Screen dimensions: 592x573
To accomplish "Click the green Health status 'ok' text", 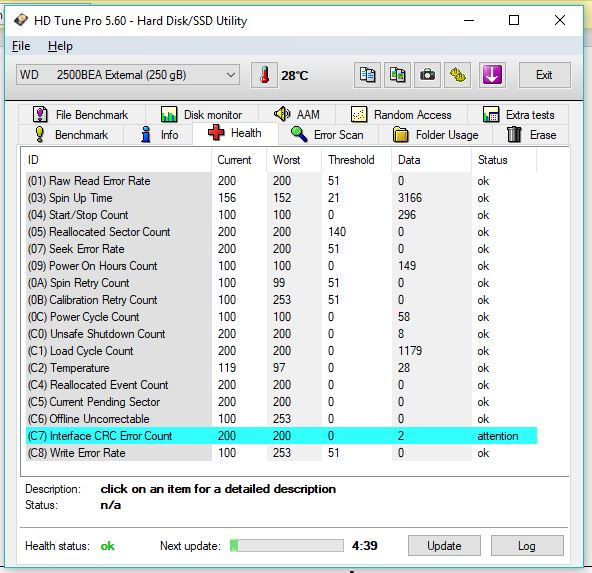I will click(x=108, y=546).
